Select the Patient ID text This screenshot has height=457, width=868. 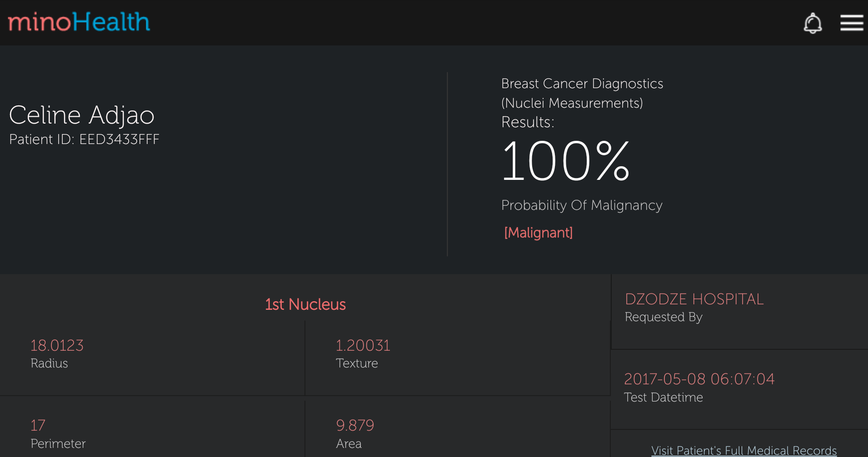84,139
